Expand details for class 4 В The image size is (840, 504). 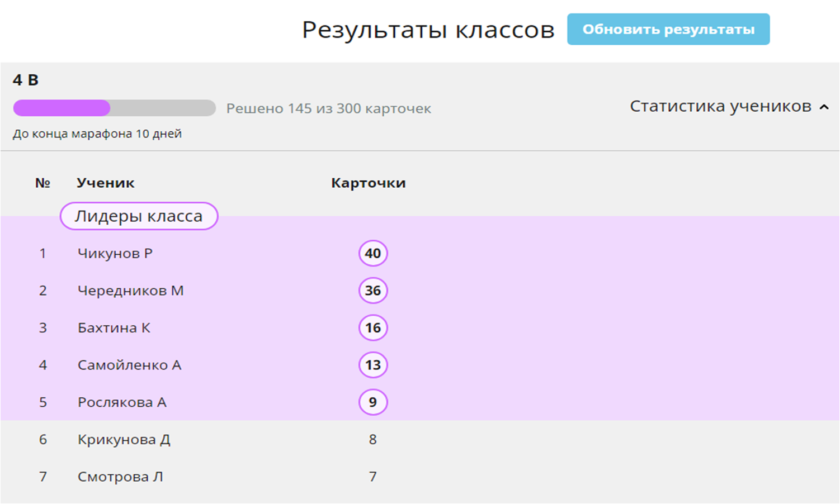[x=26, y=80]
